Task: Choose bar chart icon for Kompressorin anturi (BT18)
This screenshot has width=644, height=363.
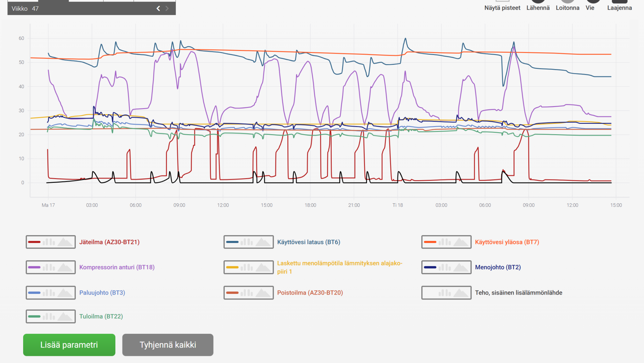Action: (49, 267)
